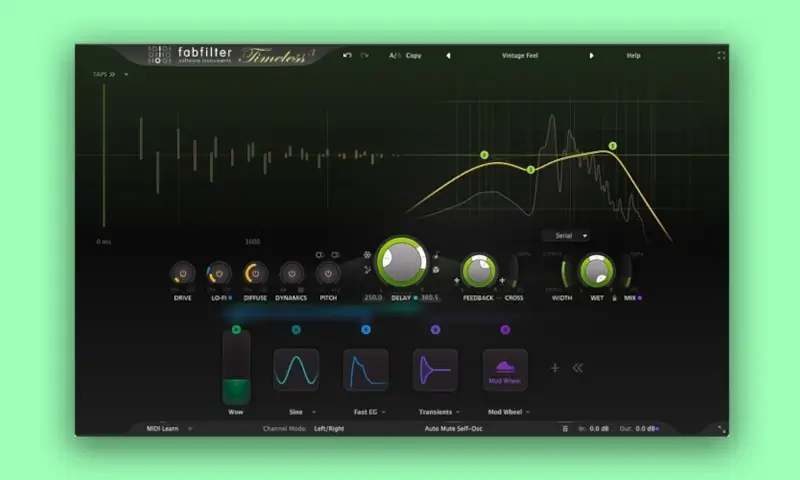This screenshot has width=800, height=480.
Task: Toggle the lock icon next to Wet
Action: coord(614,298)
